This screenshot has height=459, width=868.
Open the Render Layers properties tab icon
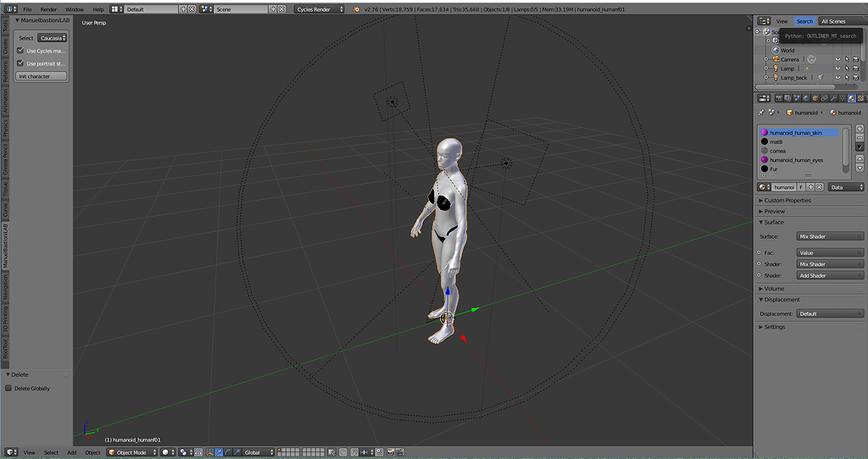coord(787,98)
